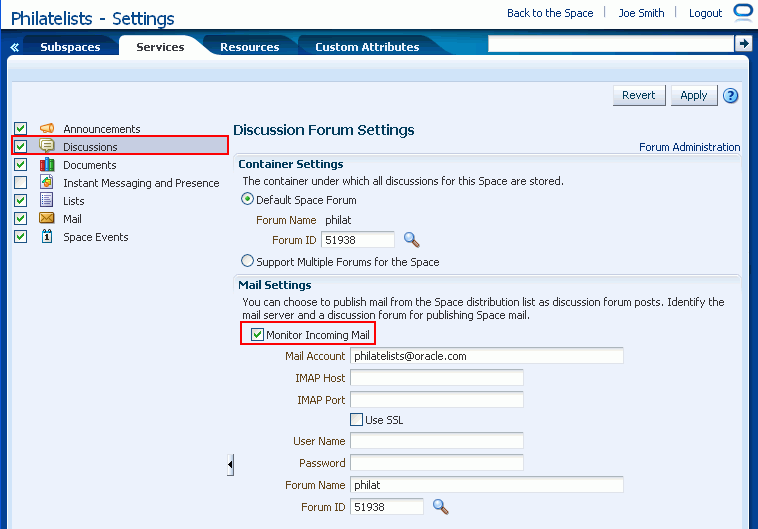Click the search go arrow icon
This screenshot has height=529, width=758.
tap(744, 44)
